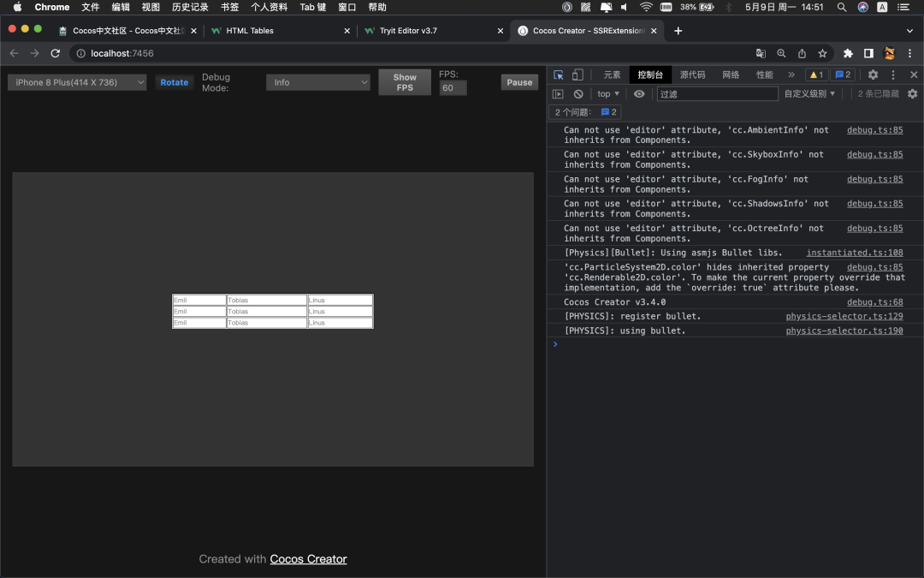Open the iPhone 8 Plus device dropdown
This screenshot has height=578, width=924.
click(x=78, y=83)
